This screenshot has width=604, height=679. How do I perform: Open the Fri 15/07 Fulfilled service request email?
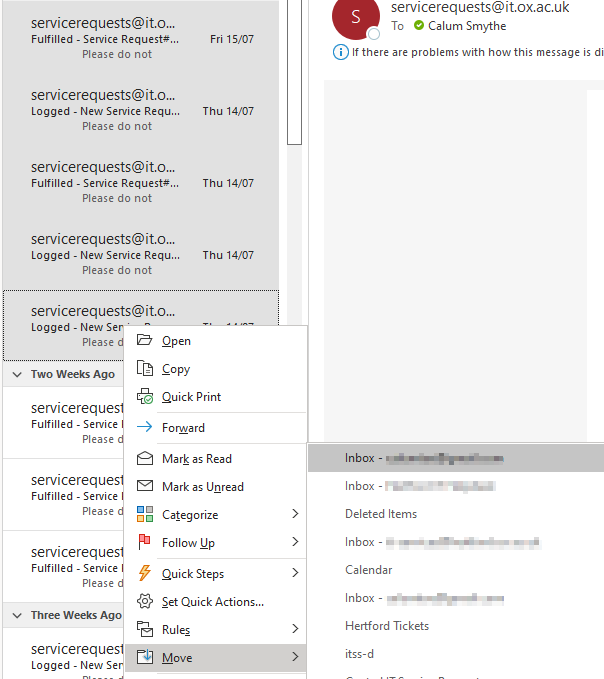point(140,38)
